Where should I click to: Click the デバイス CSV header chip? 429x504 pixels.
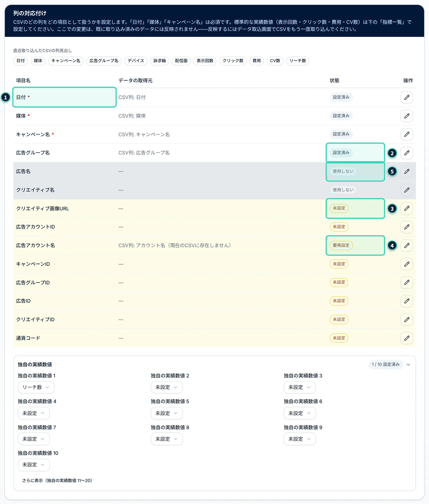[x=136, y=61]
